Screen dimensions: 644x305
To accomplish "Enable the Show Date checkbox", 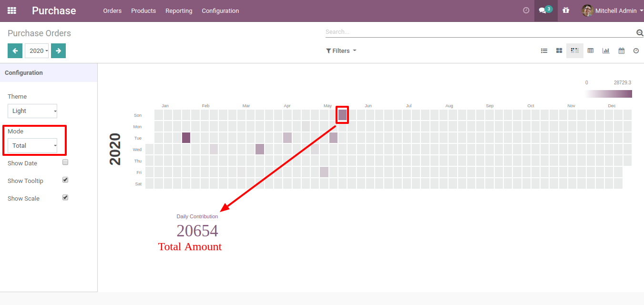I will coord(66,162).
